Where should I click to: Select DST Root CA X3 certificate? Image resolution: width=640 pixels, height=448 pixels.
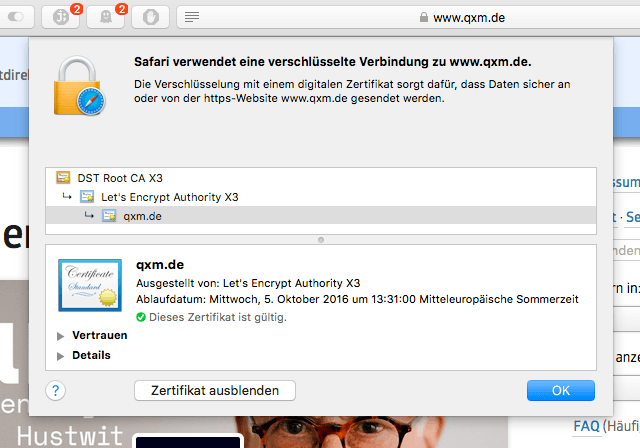pos(119,178)
